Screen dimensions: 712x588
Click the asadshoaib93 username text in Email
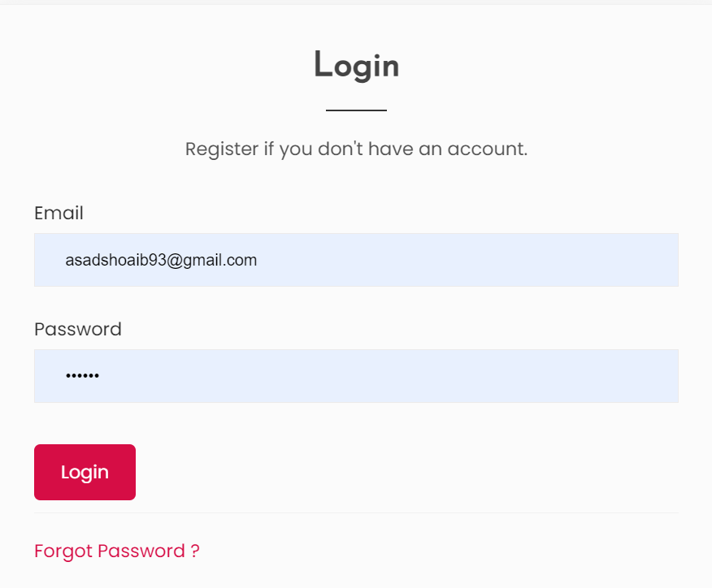[x=115, y=261]
